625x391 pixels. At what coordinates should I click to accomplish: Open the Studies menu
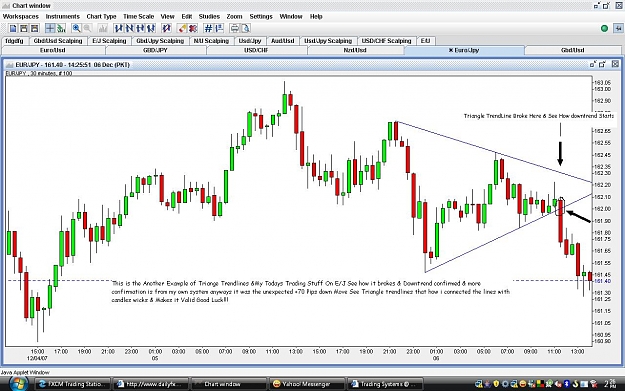pos(209,16)
